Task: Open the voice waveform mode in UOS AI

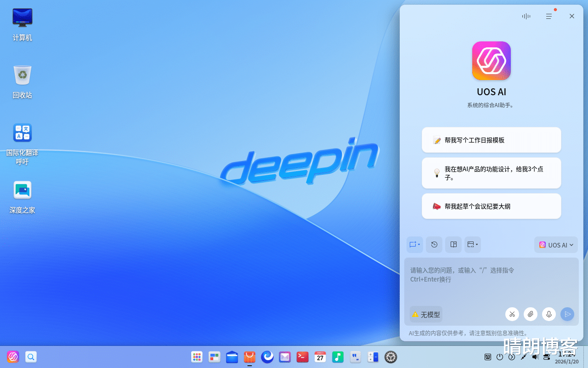Action: 526,16
